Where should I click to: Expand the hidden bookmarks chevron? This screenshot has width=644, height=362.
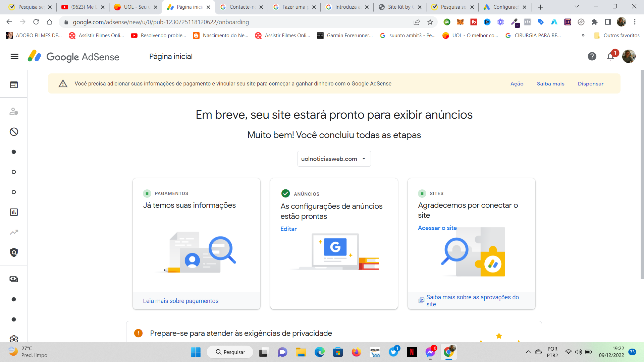pyautogui.click(x=583, y=35)
